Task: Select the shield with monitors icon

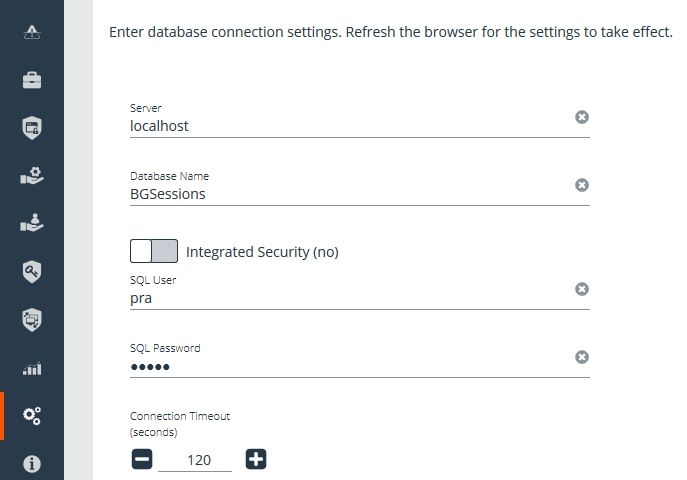Action: pyautogui.click(x=32, y=320)
